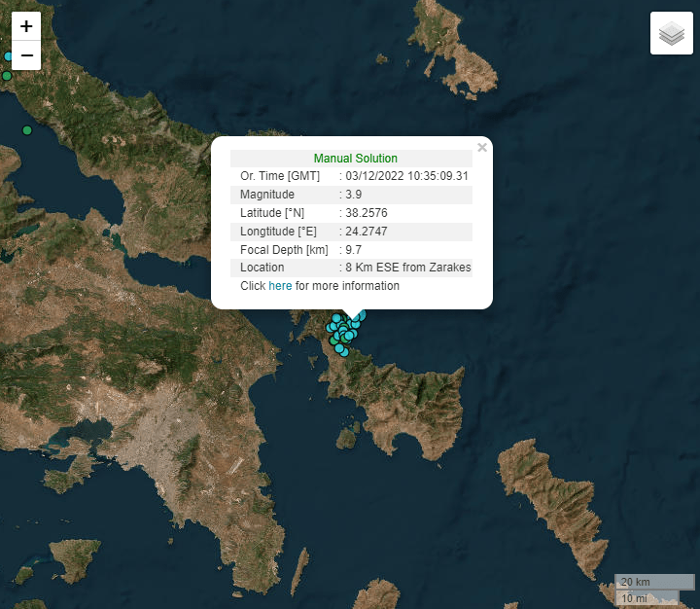
Task: Click the 10 mi scale bar
Action: tap(638, 597)
